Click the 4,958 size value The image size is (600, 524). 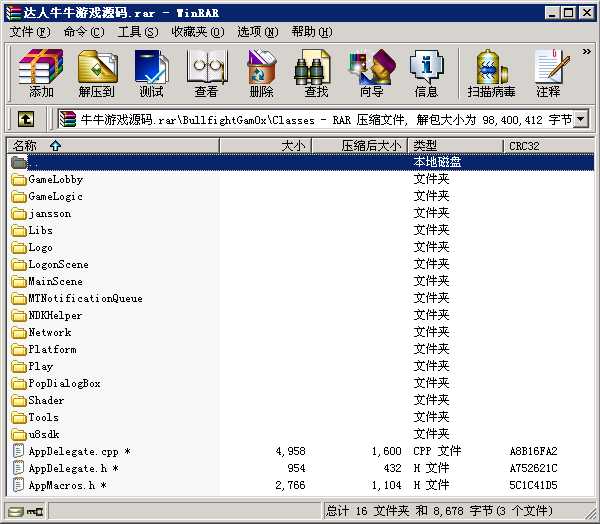pyautogui.click(x=290, y=451)
